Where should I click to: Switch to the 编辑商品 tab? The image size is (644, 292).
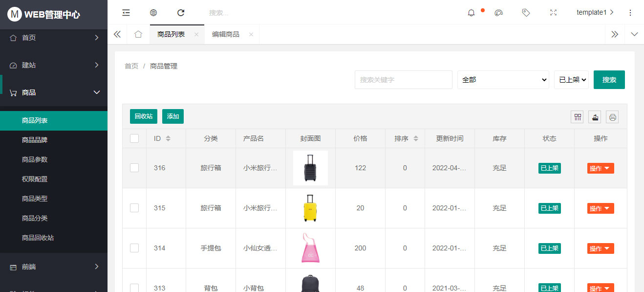pyautogui.click(x=226, y=34)
